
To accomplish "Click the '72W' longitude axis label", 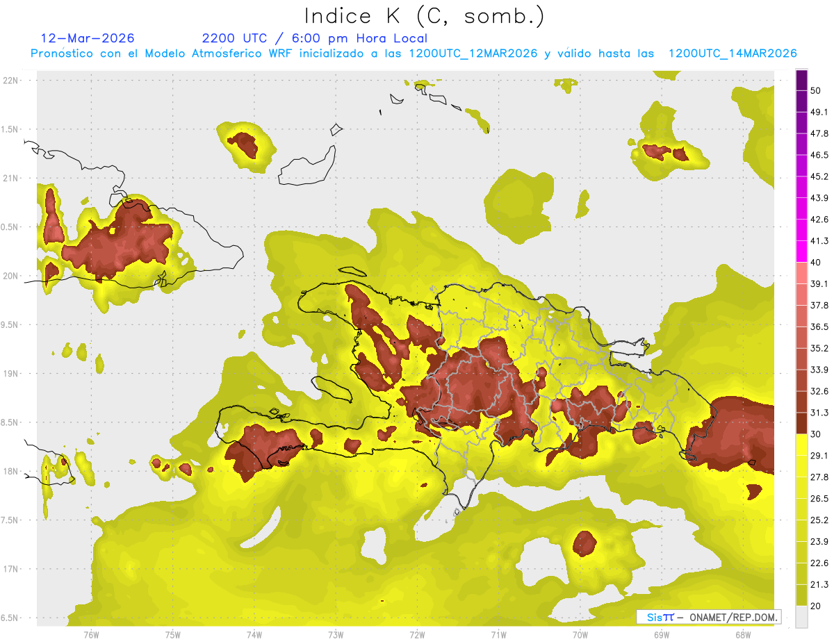I will click(x=417, y=634).
